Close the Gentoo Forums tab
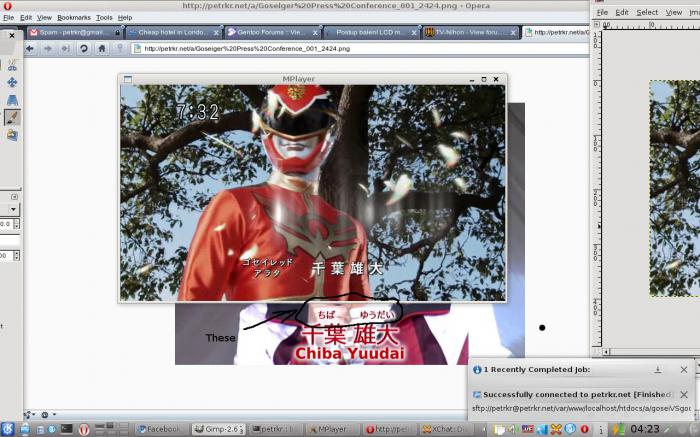Screen dimensions: 700x437 coord(315,33)
